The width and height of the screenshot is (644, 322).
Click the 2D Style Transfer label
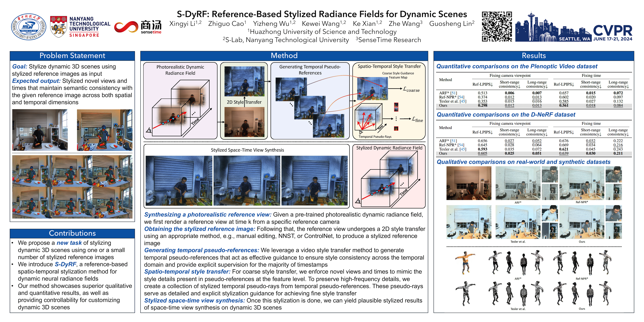click(x=244, y=102)
